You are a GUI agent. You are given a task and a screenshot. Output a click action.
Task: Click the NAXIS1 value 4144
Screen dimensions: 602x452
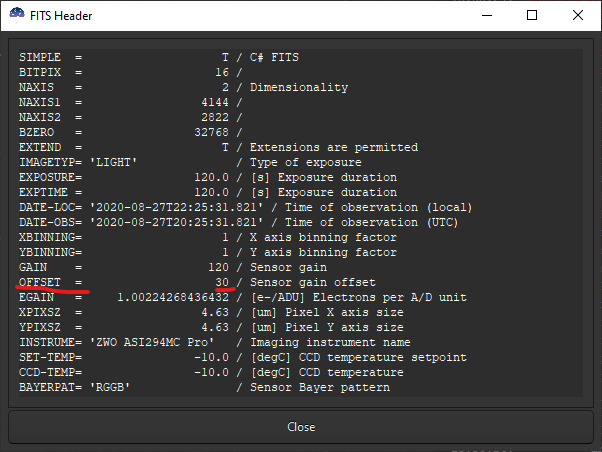pos(214,103)
